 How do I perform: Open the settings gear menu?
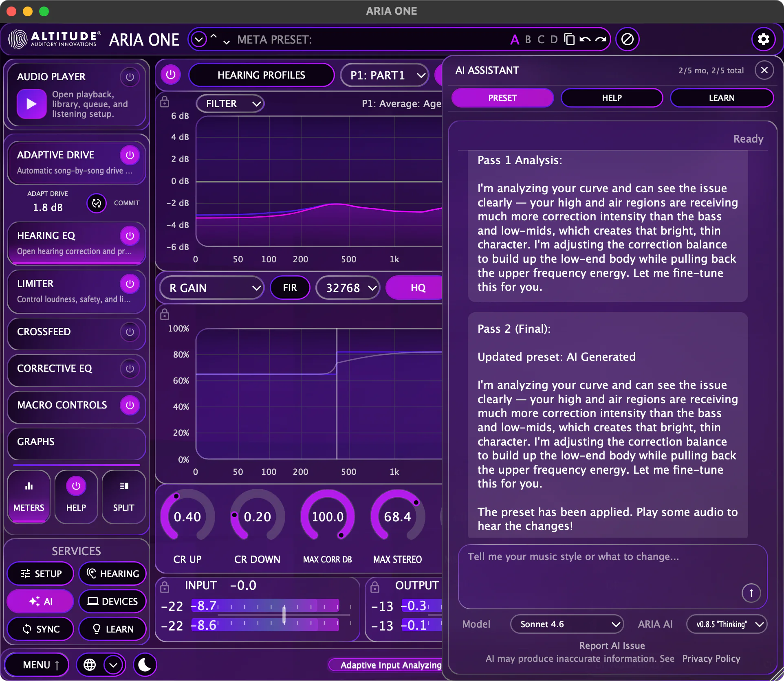(x=763, y=39)
